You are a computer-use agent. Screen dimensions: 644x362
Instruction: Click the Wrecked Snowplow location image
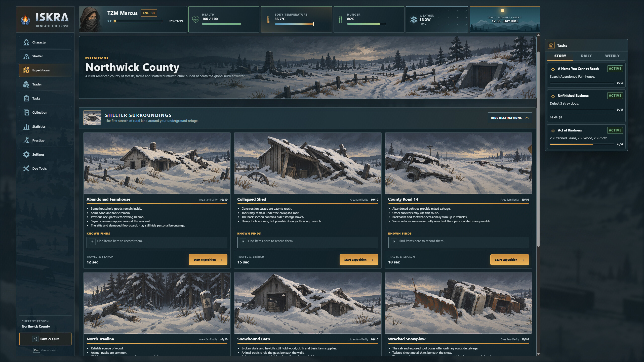click(458, 303)
